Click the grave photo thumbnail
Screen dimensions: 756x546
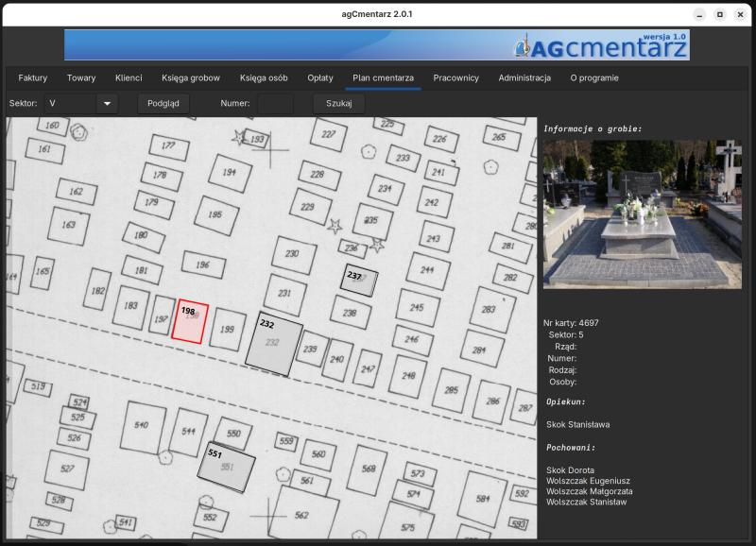(642, 214)
